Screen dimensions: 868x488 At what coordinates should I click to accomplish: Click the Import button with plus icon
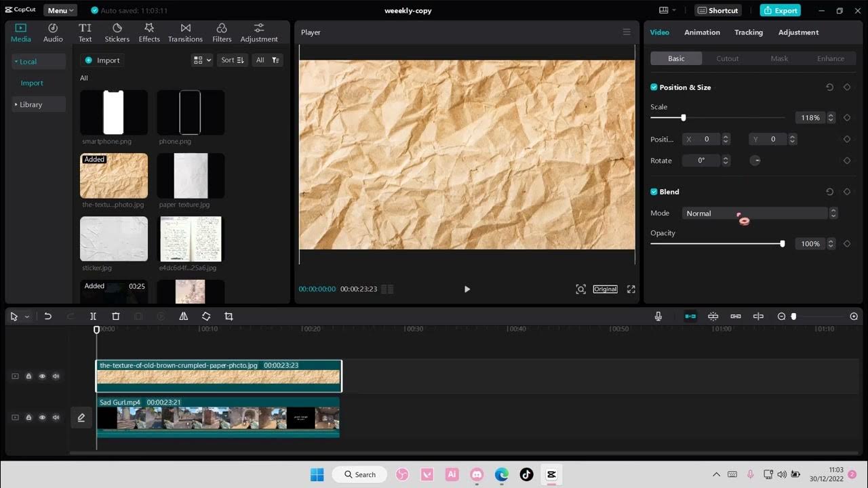102,60
